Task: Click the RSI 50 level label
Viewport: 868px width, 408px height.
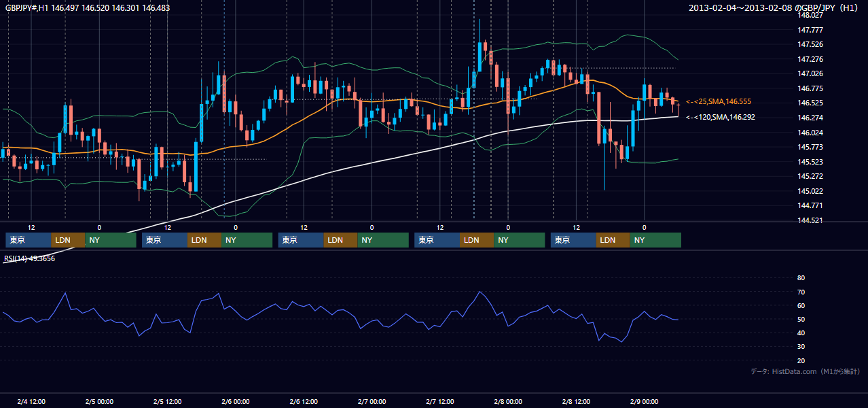Action: [x=801, y=320]
